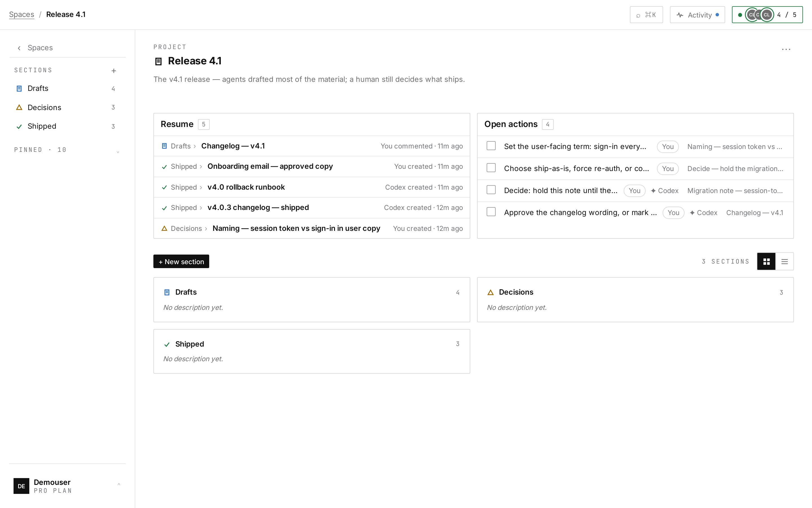The image size is (812, 508).
Task: Click the search magnifier icon
Action: [x=638, y=16]
